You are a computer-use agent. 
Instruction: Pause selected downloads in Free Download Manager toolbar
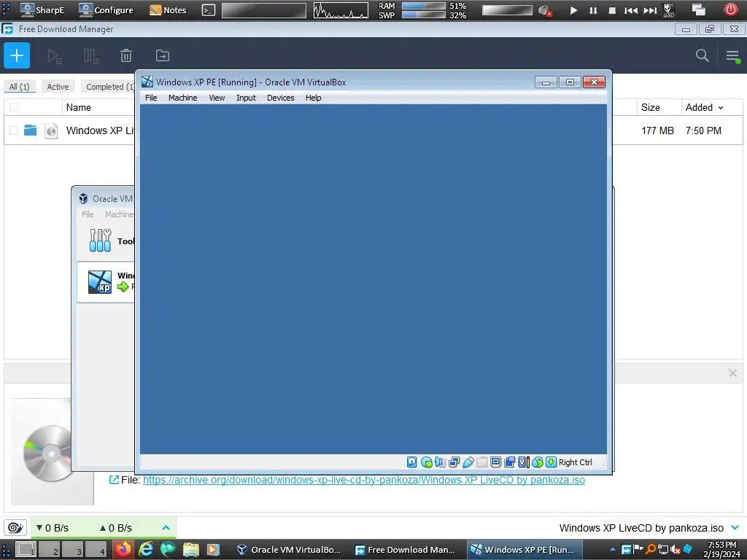point(91,56)
